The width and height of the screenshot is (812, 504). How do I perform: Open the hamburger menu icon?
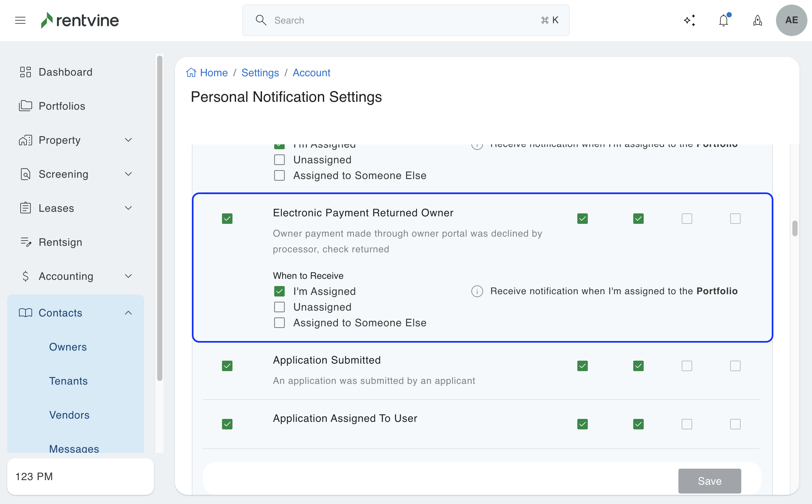20,20
